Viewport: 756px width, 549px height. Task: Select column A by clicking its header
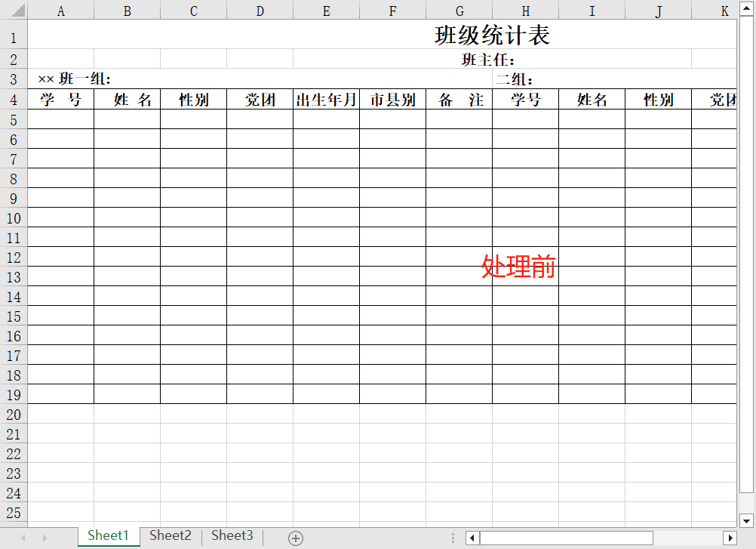click(60, 11)
